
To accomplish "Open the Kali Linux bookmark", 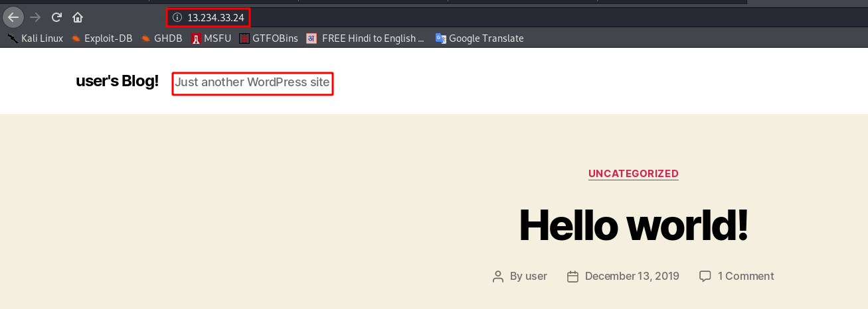I will point(35,38).
